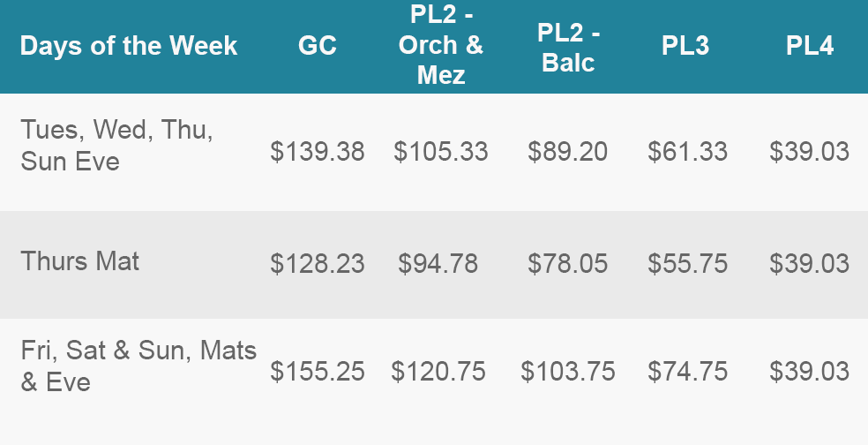Click the $139.38 GC price
The width and height of the screenshot is (868, 445).
[x=318, y=151]
